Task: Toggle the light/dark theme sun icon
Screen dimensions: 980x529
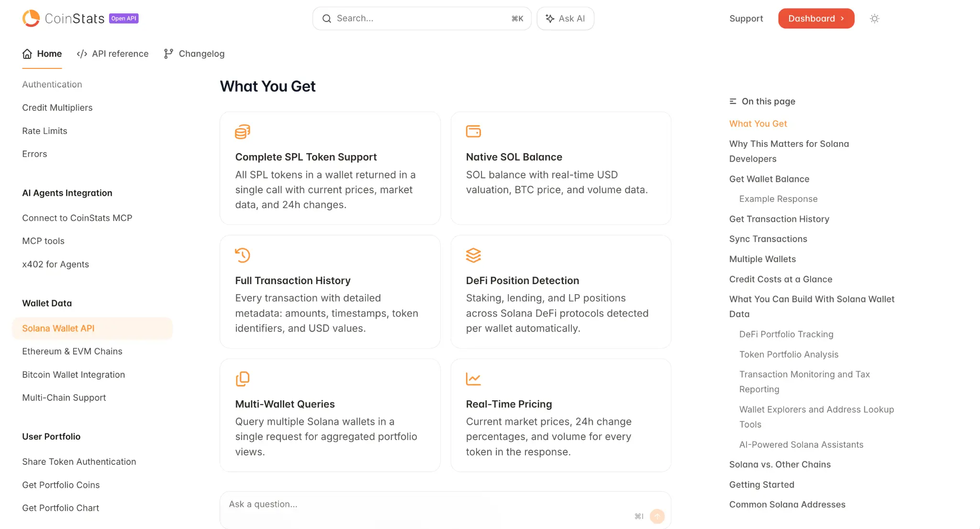Action: 875,19
